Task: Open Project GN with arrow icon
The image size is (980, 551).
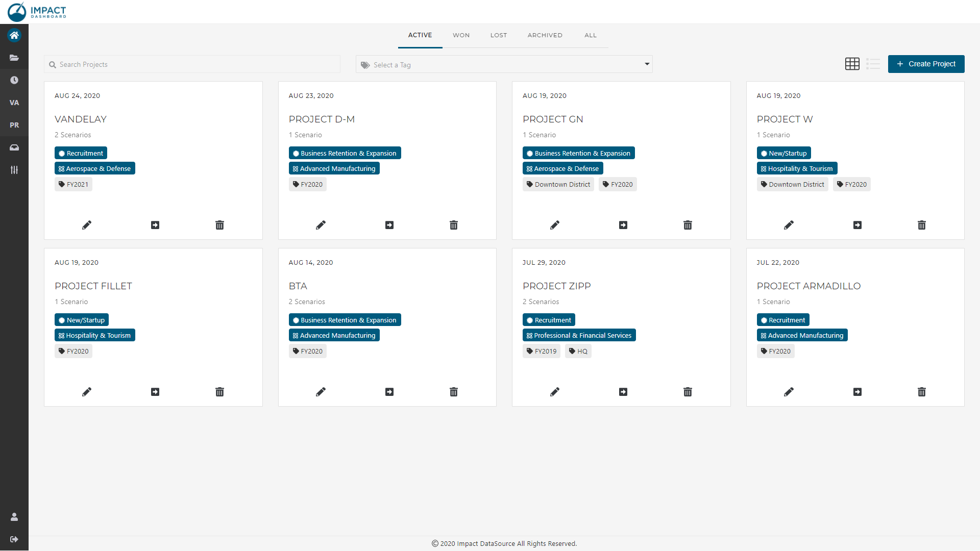Action: tap(623, 225)
